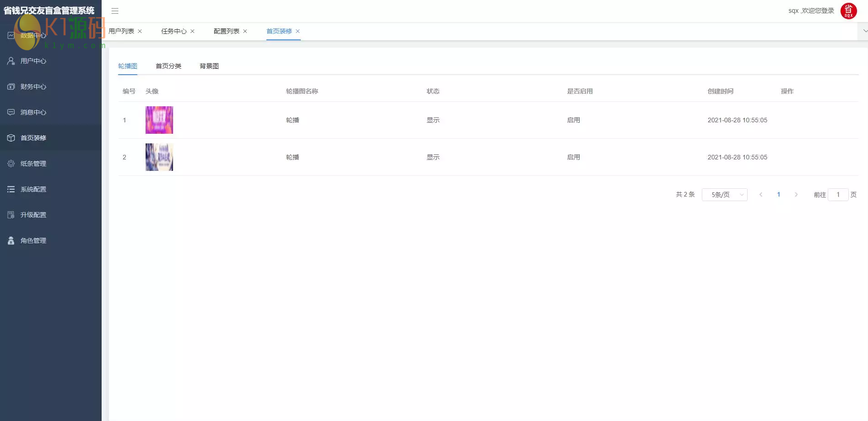The image size is (868, 421).
Task: Switch to the 背景图 tab
Action: (209, 66)
